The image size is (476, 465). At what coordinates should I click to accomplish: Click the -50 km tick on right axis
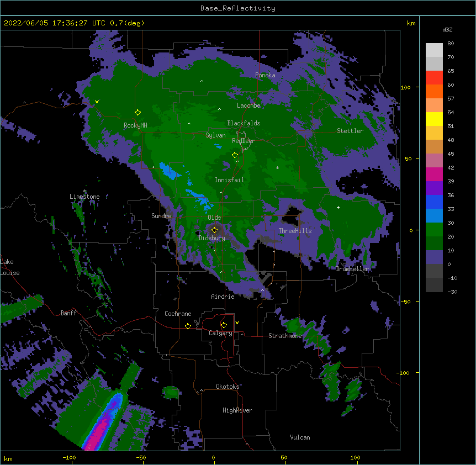point(405,302)
